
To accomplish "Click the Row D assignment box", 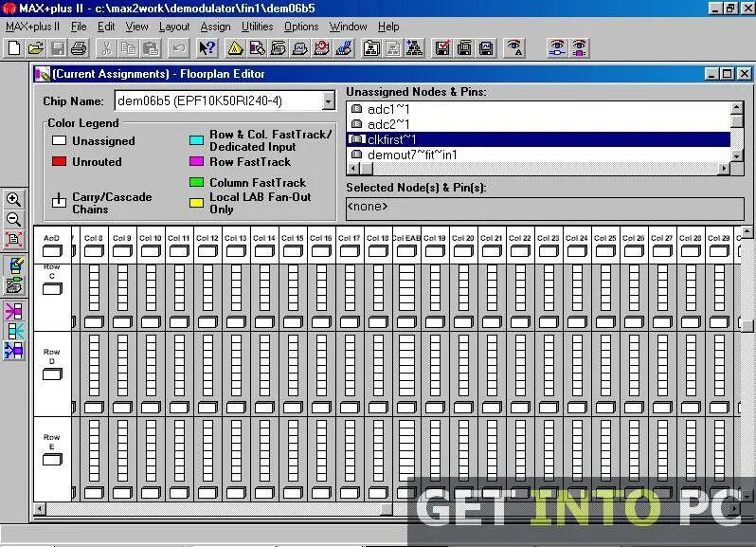I will tap(52, 374).
